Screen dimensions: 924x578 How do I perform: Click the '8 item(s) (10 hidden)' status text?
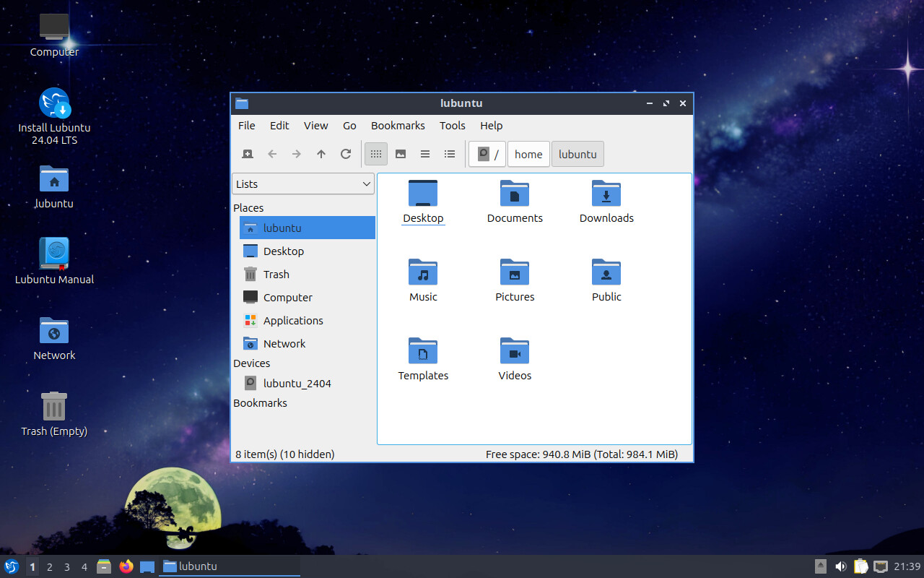click(x=285, y=454)
